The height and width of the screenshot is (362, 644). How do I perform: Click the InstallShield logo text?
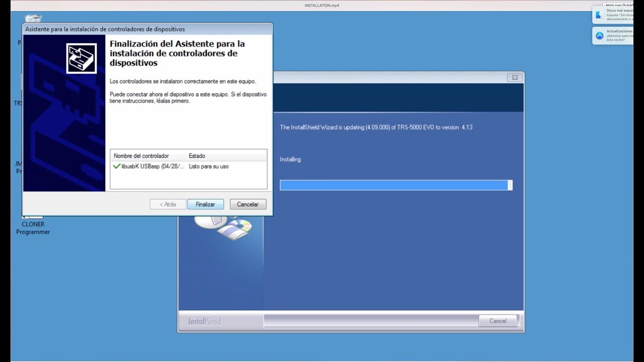click(x=205, y=321)
